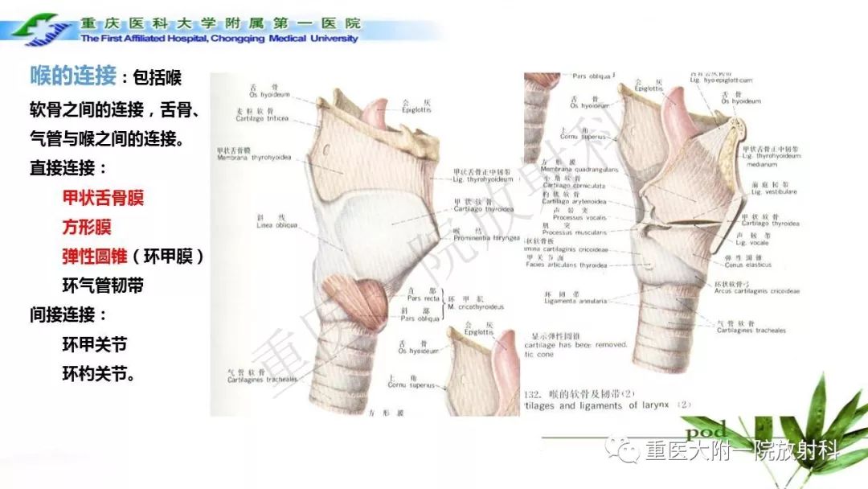Select the red term 甲状舌骨膜

103,198
